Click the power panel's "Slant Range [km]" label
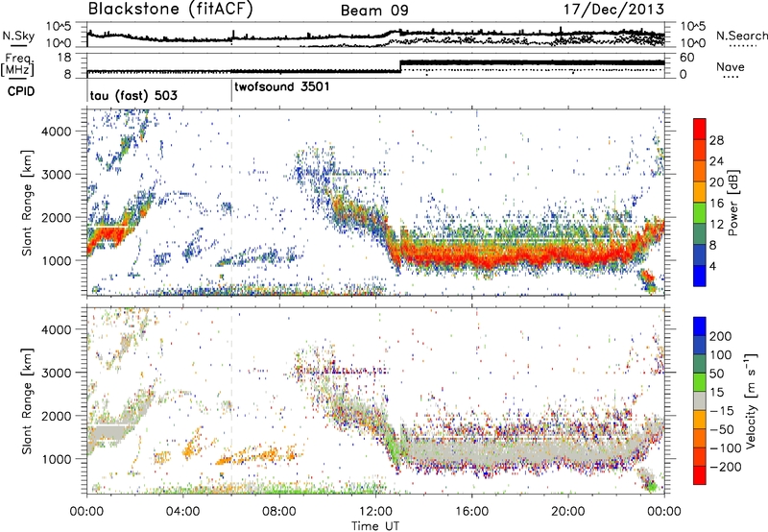Image resolution: width=768 pixels, height=532 pixels. (x=27, y=204)
